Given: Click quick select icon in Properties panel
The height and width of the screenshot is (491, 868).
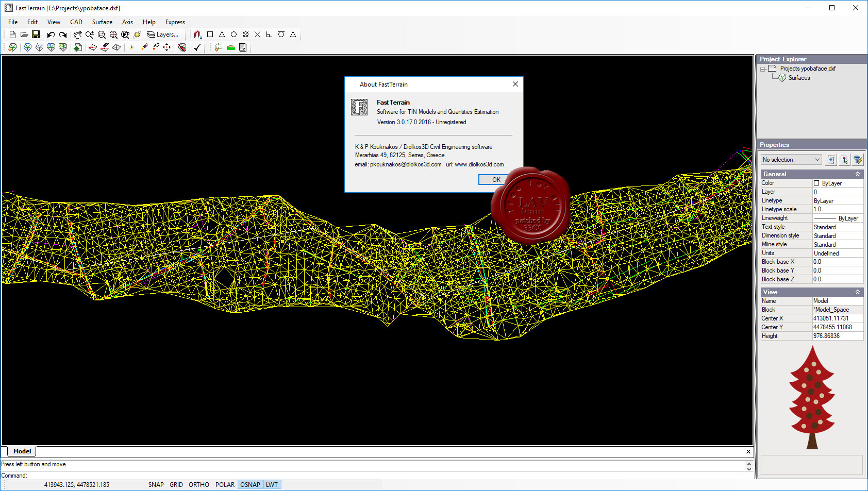Looking at the screenshot, I should (x=831, y=160).
